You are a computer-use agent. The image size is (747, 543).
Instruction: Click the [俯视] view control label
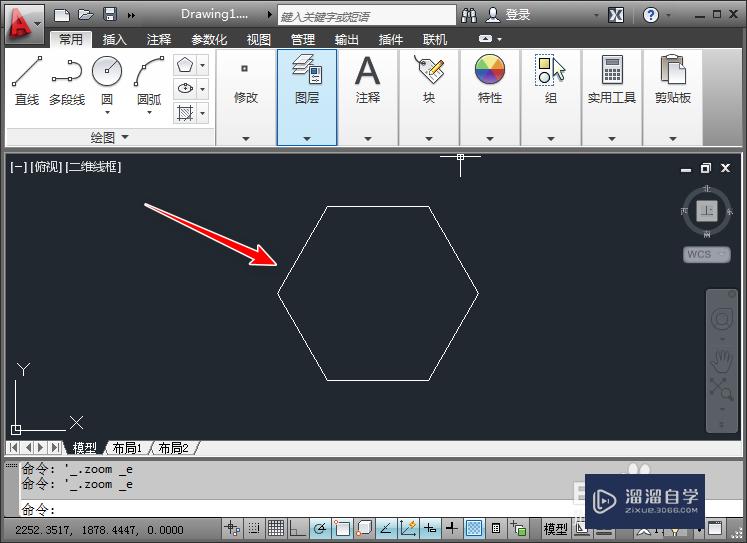(46, 167)
